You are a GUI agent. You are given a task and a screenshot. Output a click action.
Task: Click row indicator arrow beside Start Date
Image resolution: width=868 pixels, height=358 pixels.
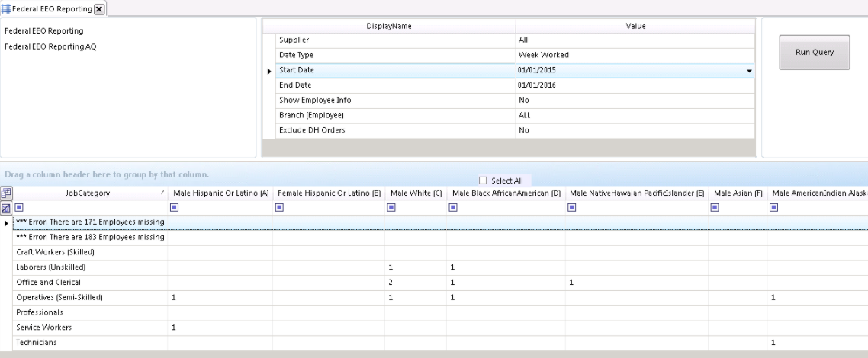pyautogui.click(x=269, y=72)
